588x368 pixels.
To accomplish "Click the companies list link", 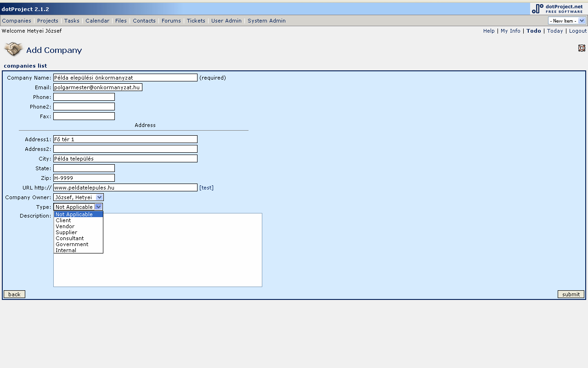I will coord(25,66).
